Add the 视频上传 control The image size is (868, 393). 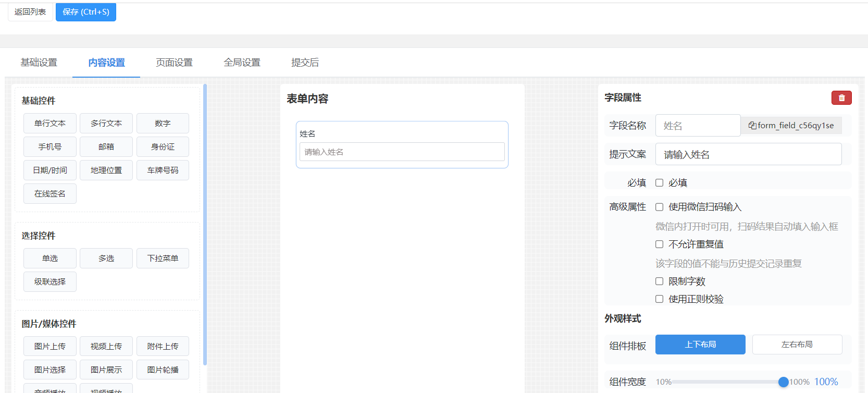click(x=106, y=347)
